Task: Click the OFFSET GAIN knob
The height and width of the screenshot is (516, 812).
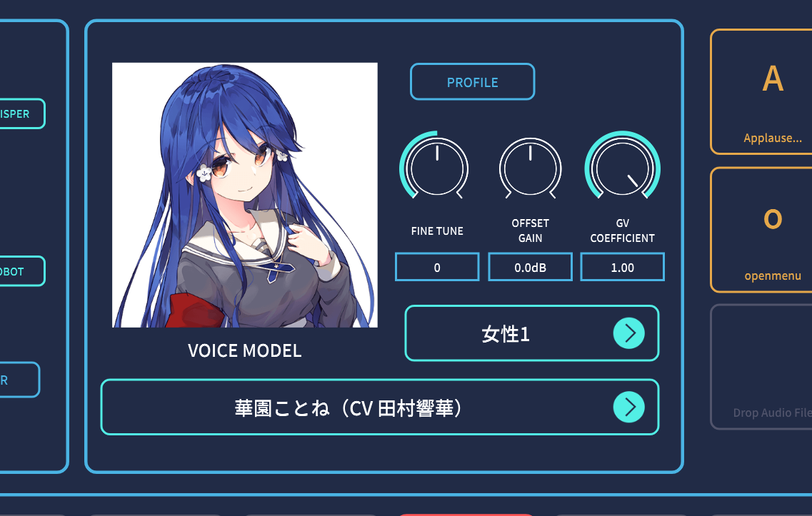Action: (530, 168)
